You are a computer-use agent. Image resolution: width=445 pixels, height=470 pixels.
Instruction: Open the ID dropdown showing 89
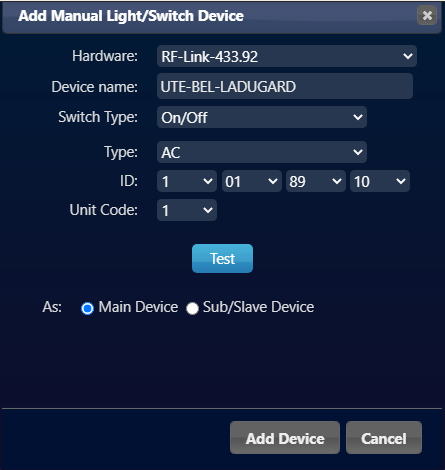[316, 181]
